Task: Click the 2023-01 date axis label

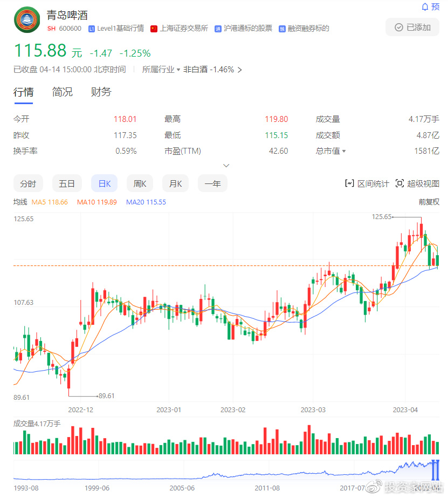Action: [169, 410]
